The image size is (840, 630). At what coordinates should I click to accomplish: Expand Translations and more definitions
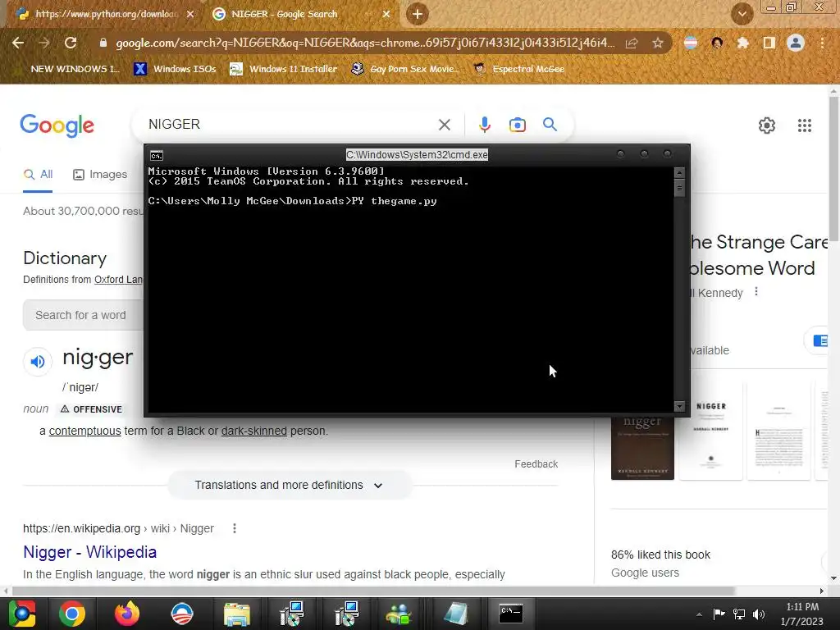pyautogui.click(x=290, y=485)
